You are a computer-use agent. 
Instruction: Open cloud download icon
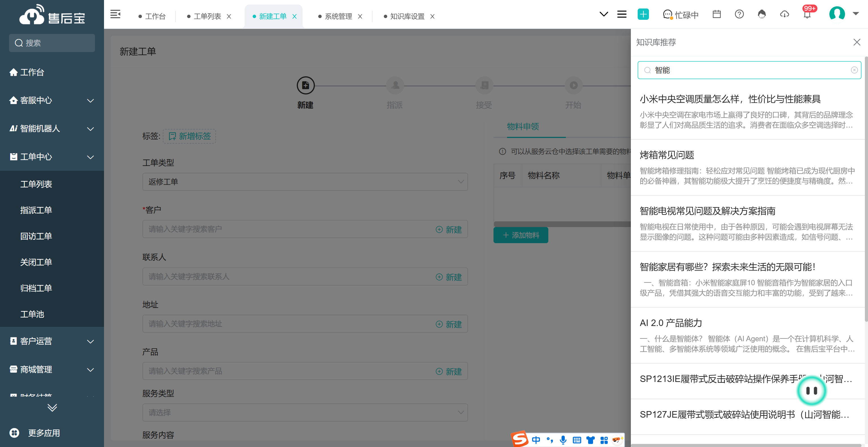pyautogui.click(x=784, y=14)
